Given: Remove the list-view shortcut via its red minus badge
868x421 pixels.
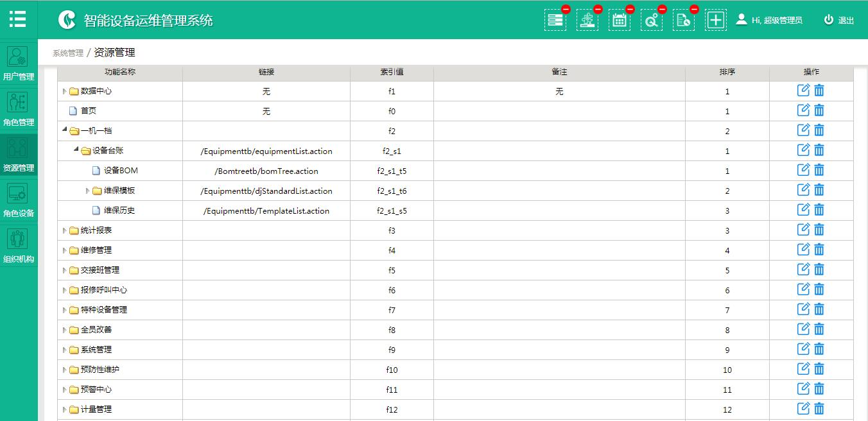Looking at the screenshot, I should point(566,9).
